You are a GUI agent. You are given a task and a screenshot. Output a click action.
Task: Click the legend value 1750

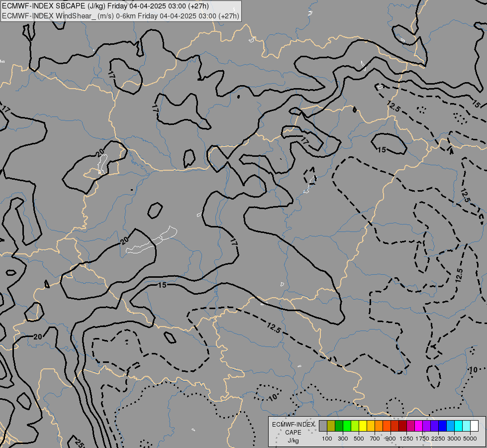(x=422, y=439)
